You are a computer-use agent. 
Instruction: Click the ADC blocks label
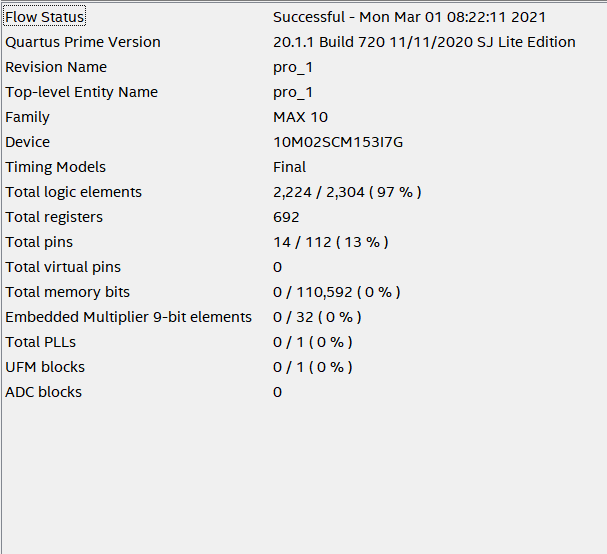click(x=44, y=392)
